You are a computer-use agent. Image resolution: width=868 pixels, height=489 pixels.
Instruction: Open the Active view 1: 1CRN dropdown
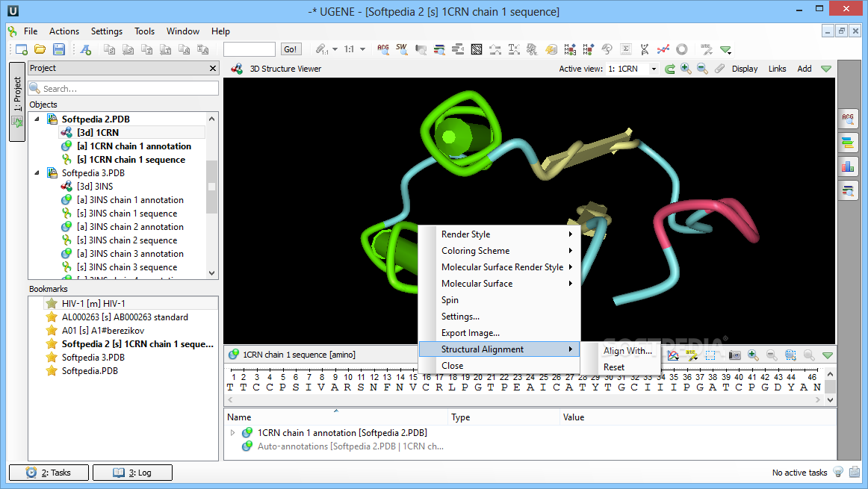[632, 69]
